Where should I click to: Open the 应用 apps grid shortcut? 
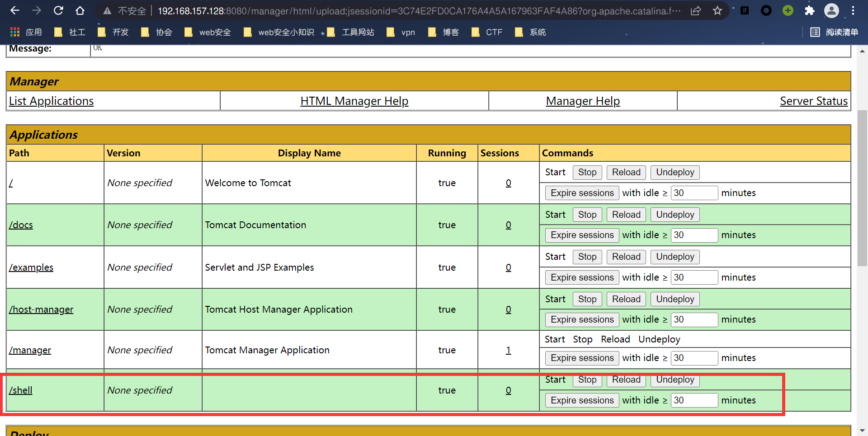click(x=26, y=32)
